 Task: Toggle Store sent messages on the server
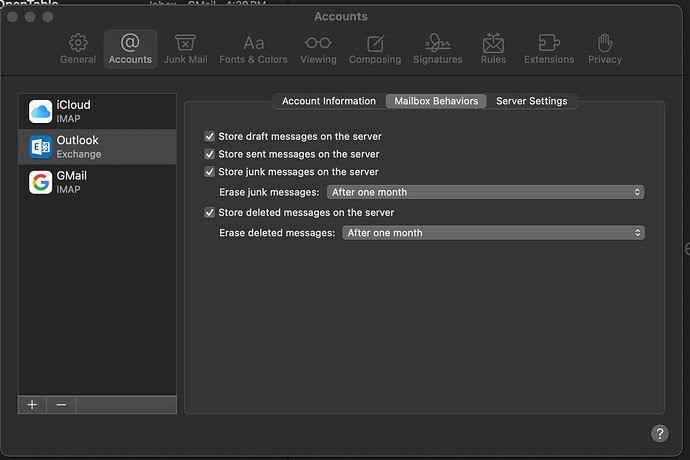tap(209, 154)
